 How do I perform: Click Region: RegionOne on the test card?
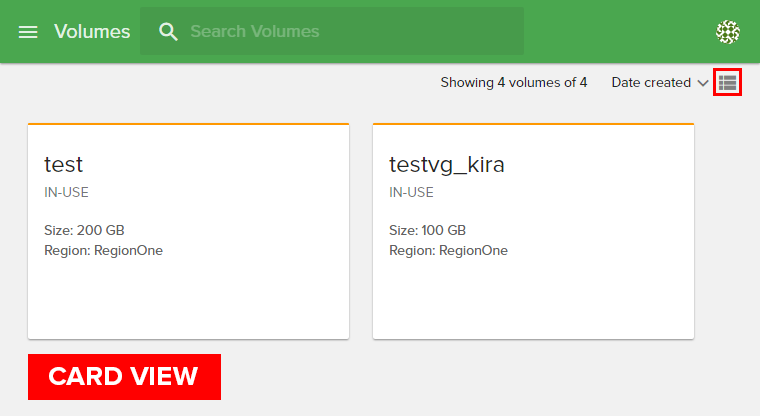pyautogui.click(x=103, y=250)
